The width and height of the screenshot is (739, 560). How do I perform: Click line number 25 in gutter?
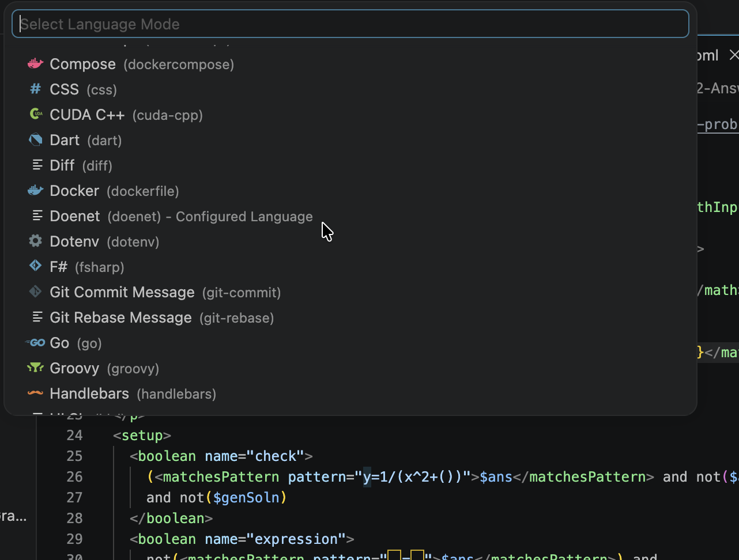coord(74,456)
